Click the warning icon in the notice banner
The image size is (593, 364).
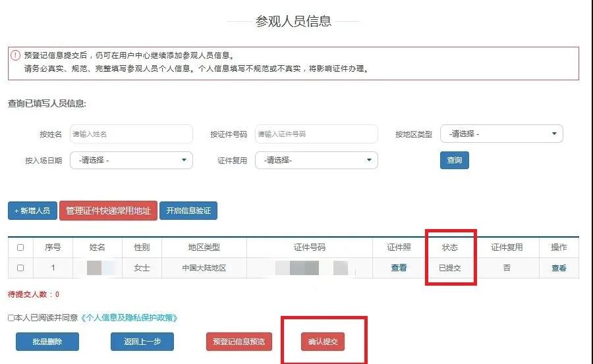[x=15, y=55]
